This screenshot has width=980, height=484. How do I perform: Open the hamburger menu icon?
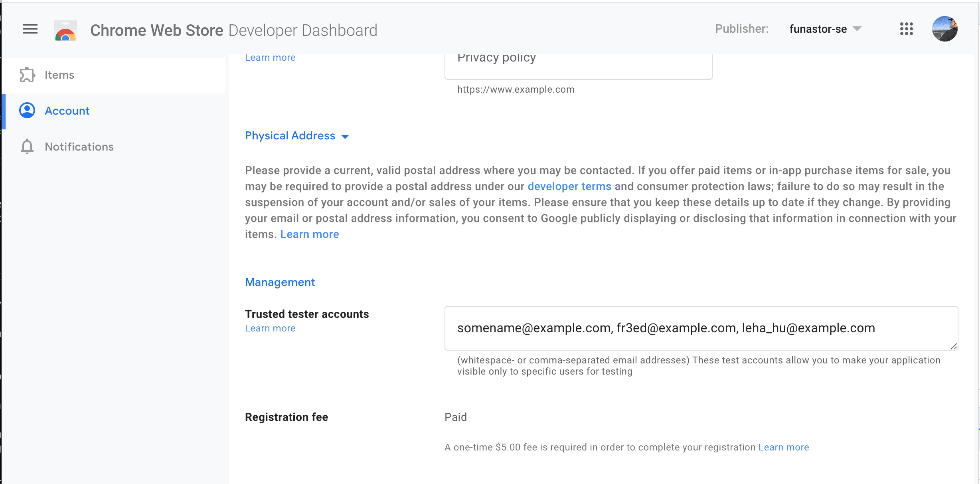click(x=30, y=30)
